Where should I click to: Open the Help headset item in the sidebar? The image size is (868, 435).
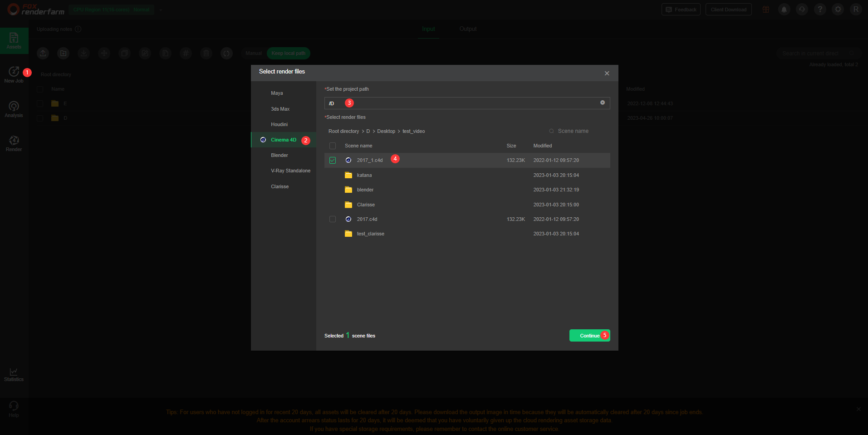pyautogui.click(x=14, y=409)
